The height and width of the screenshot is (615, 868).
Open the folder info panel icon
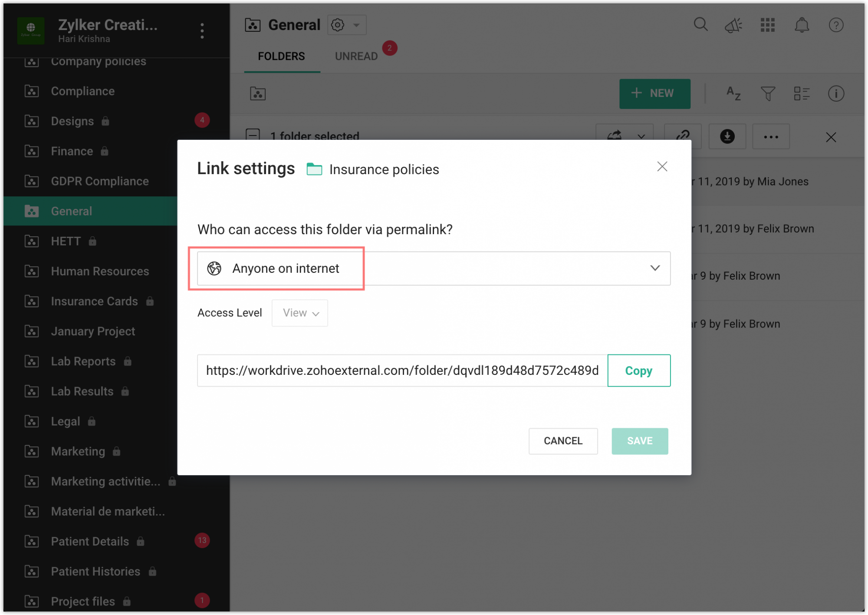click(836, 93)
